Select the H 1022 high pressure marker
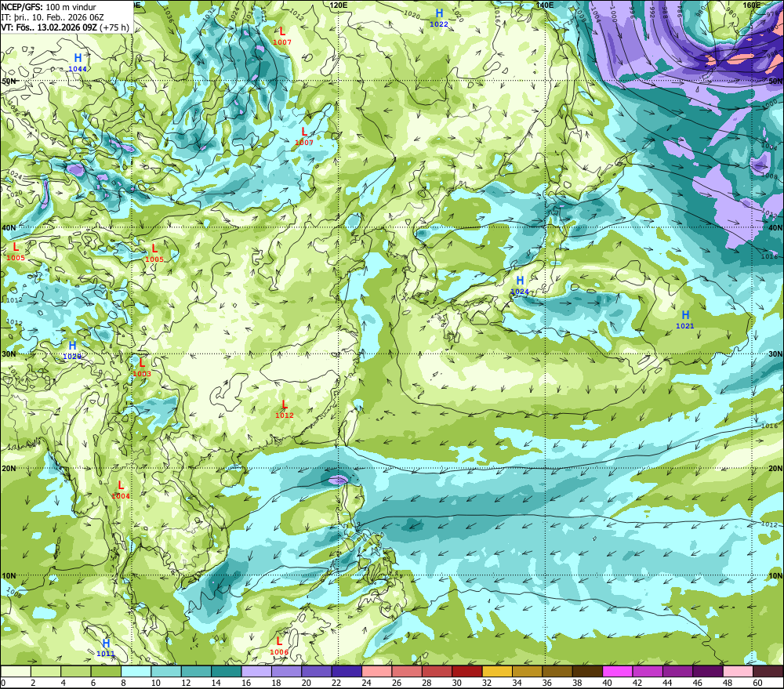Viewport: 784px width, 689px height. coord(439,17)
